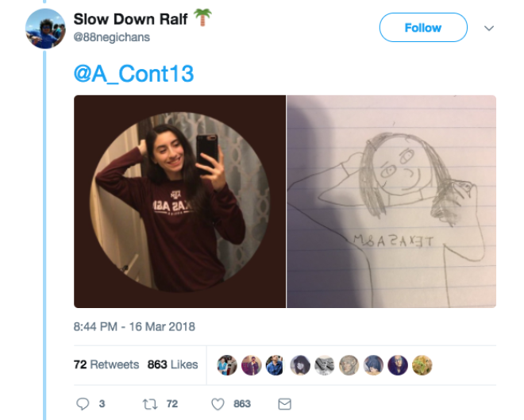Follow the Slow Down Ralf account
The width and height of the screenshot is (524, 420).
tap(423, 28)
